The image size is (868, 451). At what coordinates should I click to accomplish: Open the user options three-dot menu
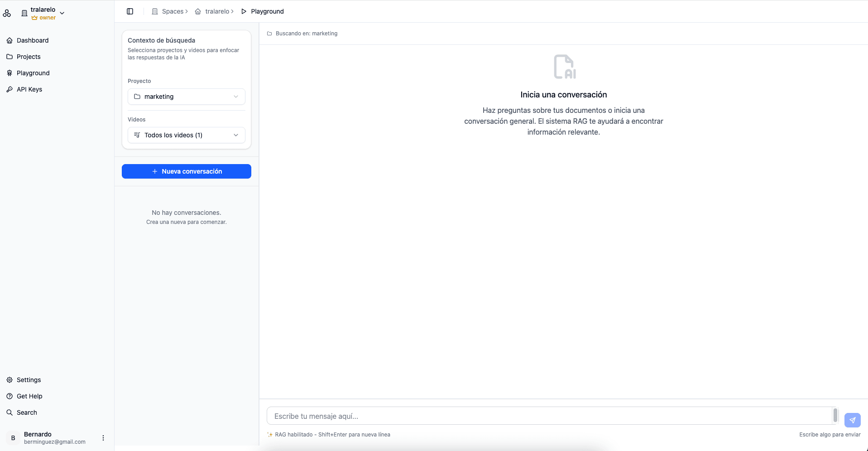click(x=103, y=438)
